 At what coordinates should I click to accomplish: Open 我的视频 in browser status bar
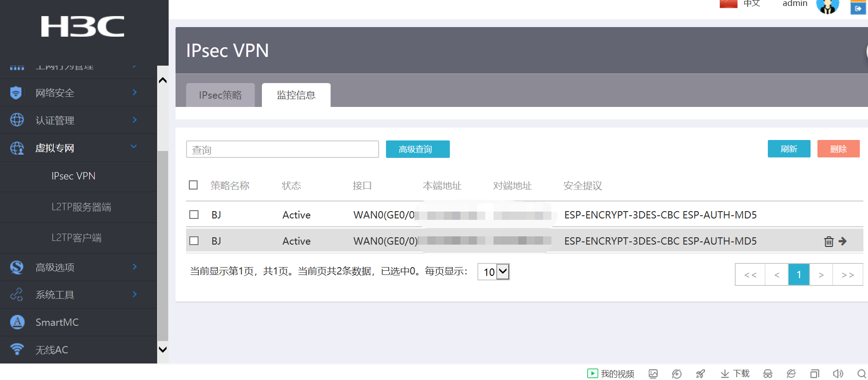(x=611, y=374)
